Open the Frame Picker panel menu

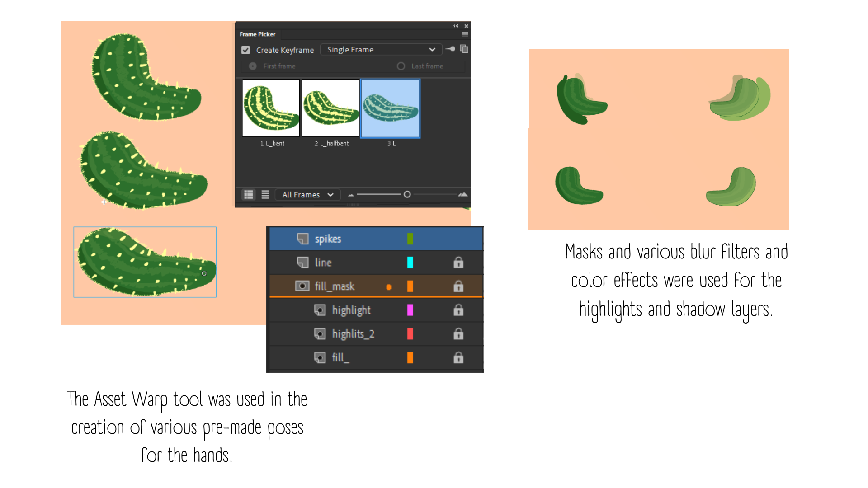465,34
